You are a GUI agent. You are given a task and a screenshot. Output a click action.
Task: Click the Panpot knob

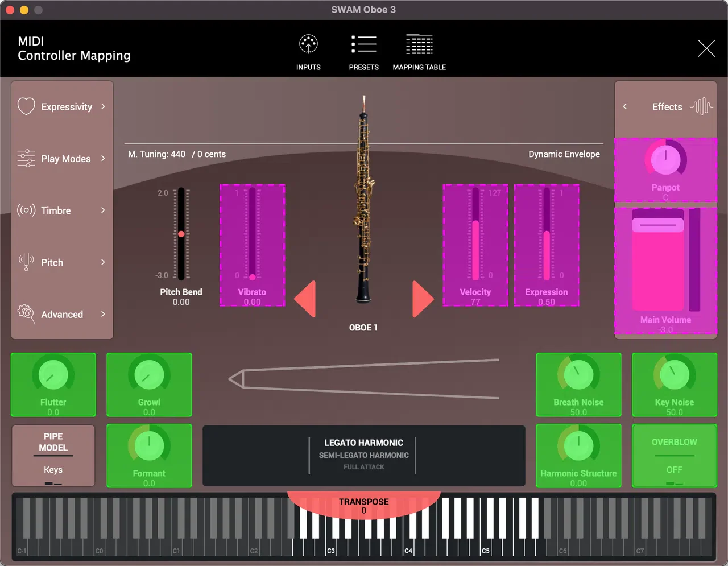coord(665,160)
